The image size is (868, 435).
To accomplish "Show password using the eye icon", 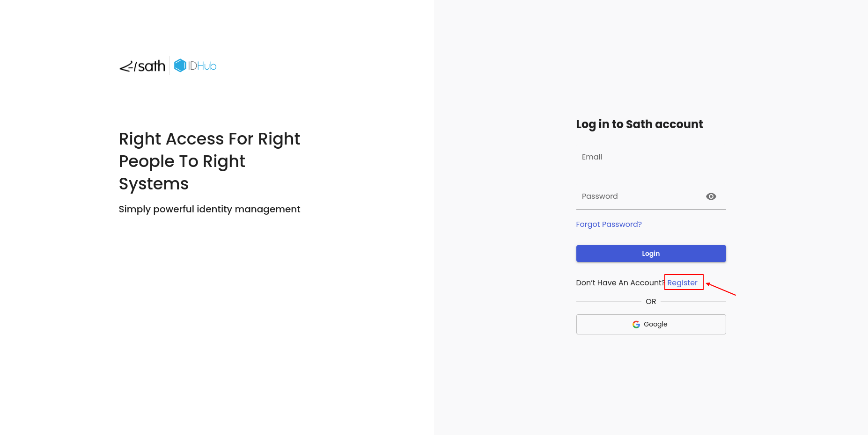I will [x=711, y=196].
